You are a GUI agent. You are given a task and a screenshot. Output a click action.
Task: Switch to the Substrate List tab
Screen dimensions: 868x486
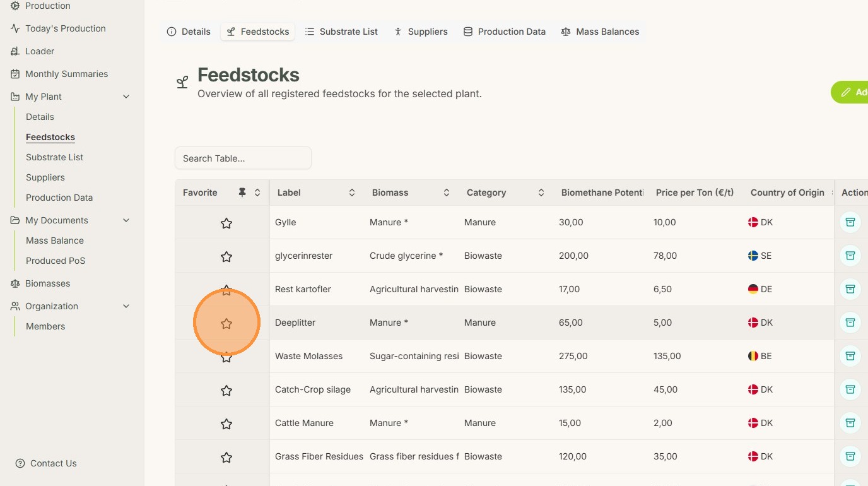(x=341, y=32)
